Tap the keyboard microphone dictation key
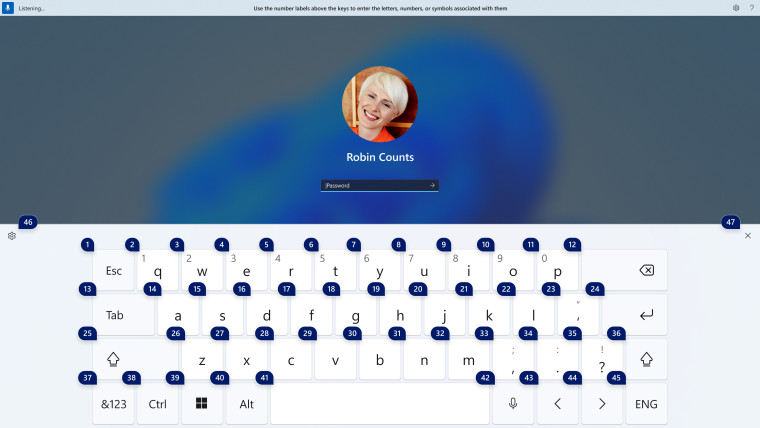760x428 pixels. coord(513,404)
